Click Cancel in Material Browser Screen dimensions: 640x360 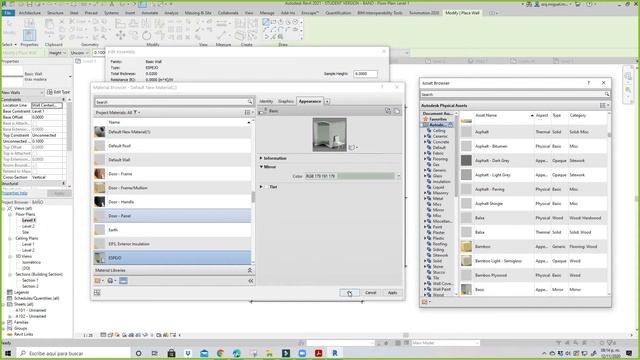(x=370, y=293)
